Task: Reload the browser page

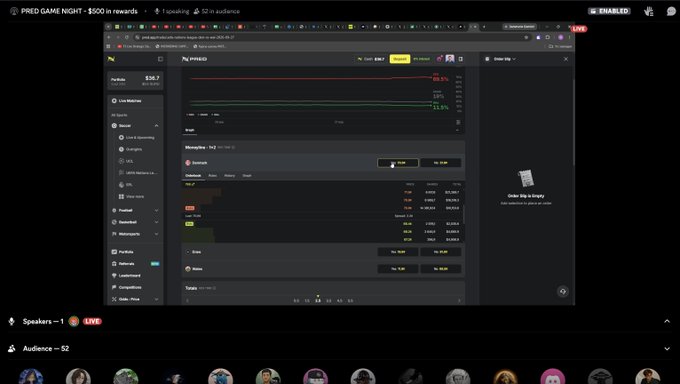Action: point(127,37)
